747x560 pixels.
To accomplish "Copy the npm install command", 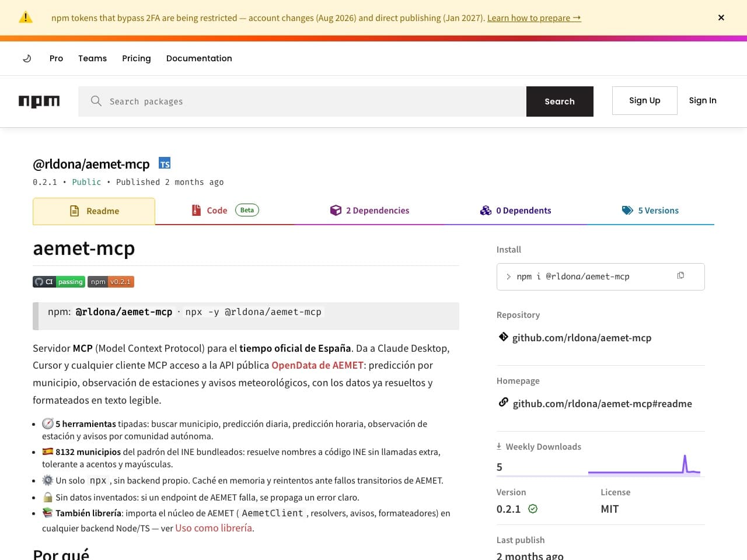I will pyautogui.click(x=680, y=275).
